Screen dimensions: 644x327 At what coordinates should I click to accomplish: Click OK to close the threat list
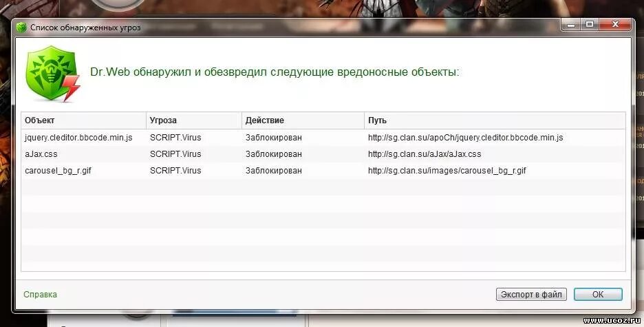click(x=598, y=294)
